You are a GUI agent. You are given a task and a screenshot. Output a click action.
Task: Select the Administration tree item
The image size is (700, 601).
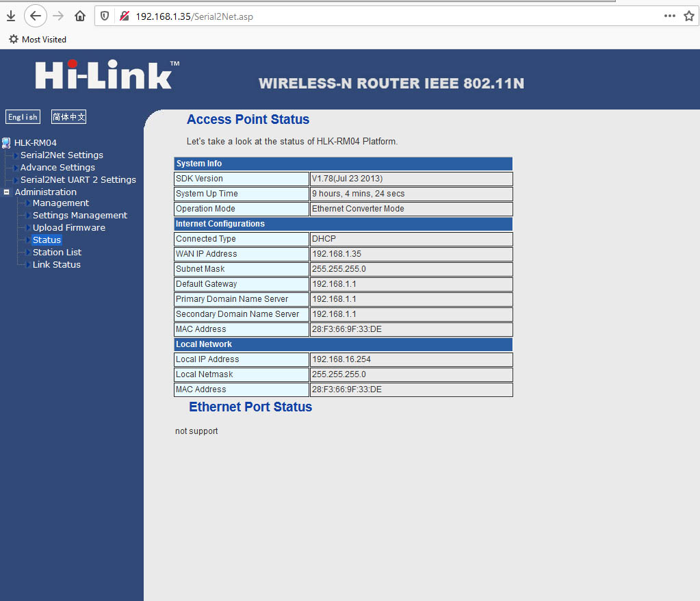(x=46, y=192)
